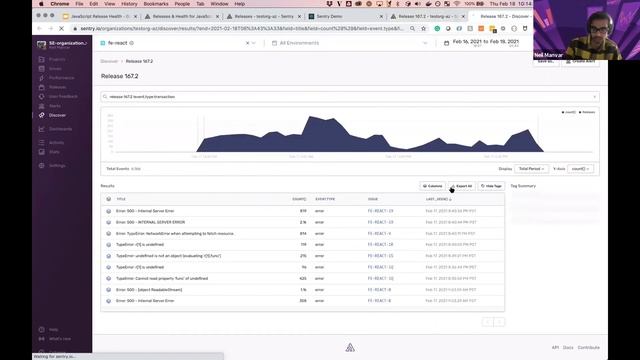Screen dimensions: 640x360
Task: Open the SE-organization account menu
Action: 62,44
